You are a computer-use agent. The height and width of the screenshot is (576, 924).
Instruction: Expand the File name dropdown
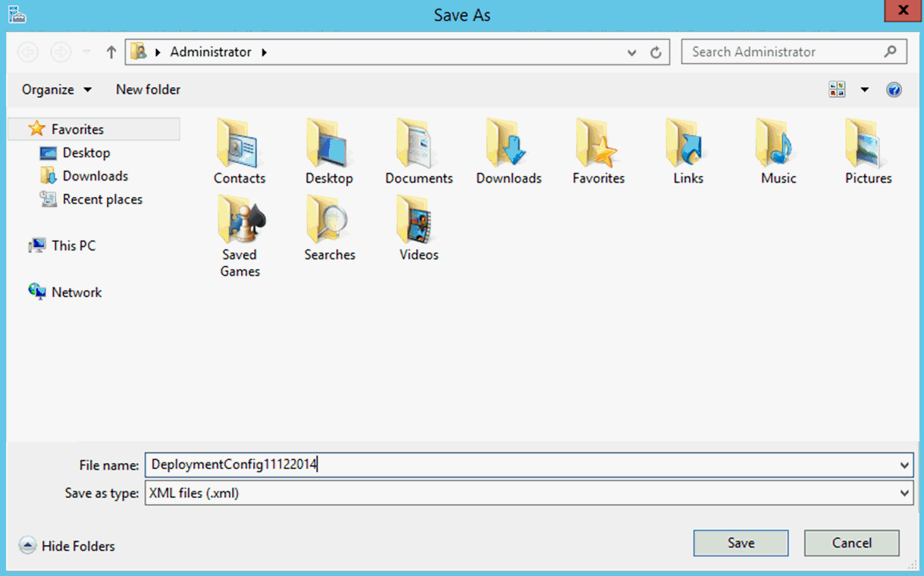point(904,465)
